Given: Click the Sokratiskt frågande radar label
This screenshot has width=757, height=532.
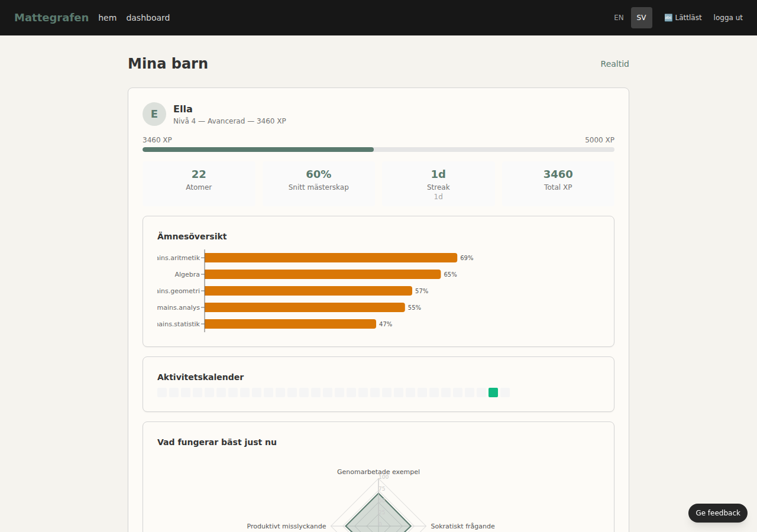Looking at the screenshot, I should pos(462,526).
